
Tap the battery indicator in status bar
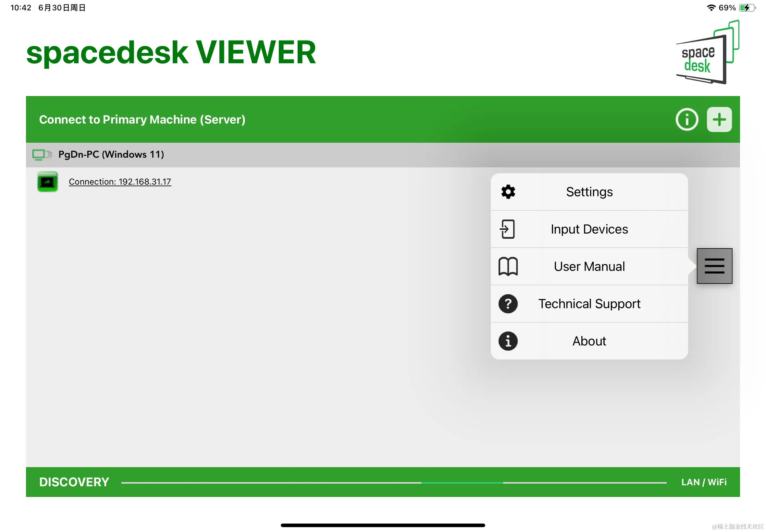click(x=747, y=8)
